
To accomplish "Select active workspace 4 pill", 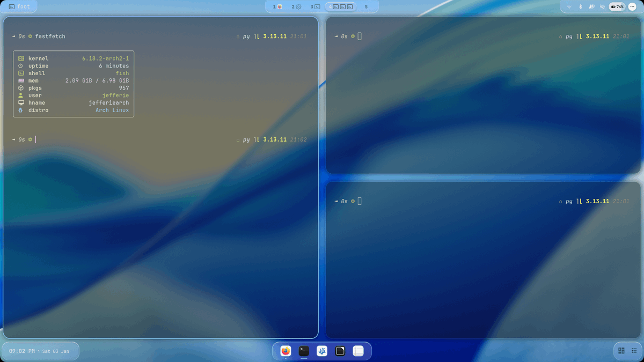I will [x=341, y=7].
